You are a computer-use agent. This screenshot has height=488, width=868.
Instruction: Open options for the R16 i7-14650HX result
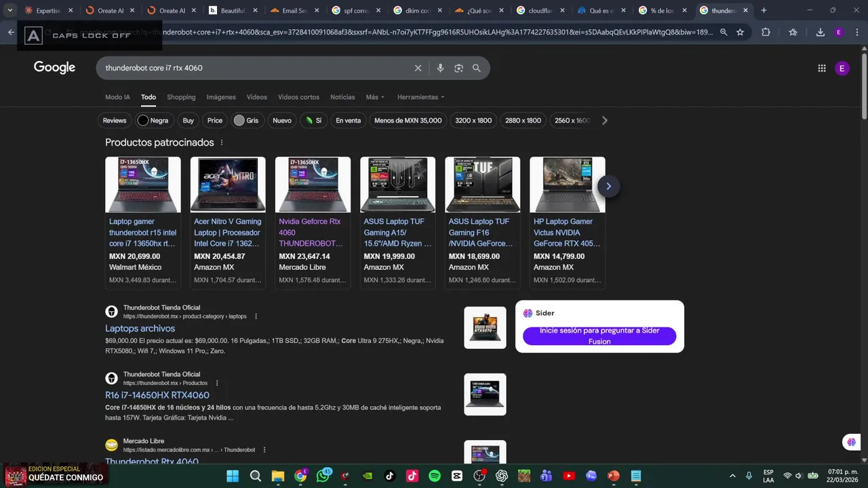point(216,384)
